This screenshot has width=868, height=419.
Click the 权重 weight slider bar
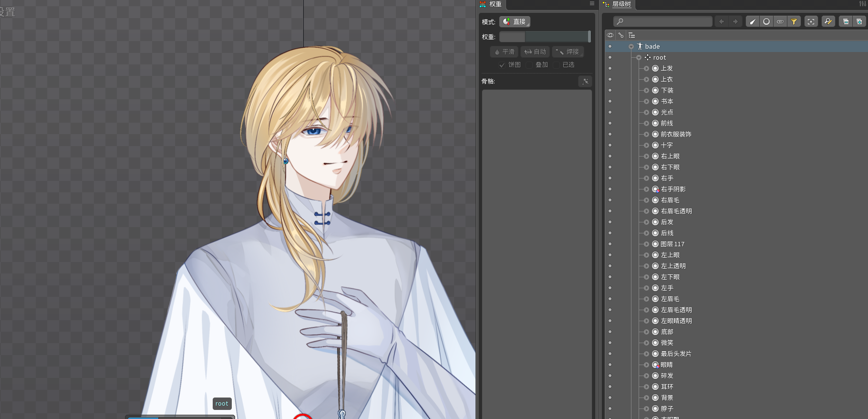(x=545, y=37)
